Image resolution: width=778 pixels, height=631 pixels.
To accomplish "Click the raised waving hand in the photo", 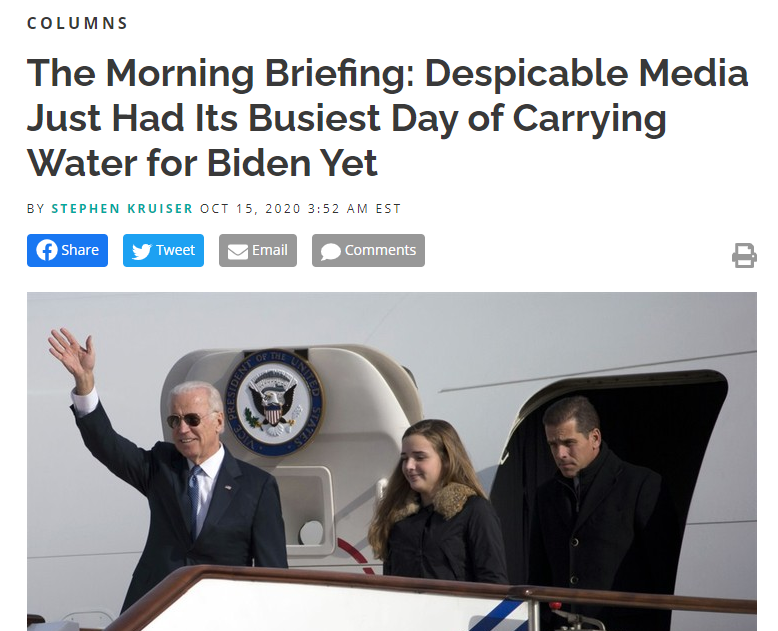I will [x=72, y=355].
